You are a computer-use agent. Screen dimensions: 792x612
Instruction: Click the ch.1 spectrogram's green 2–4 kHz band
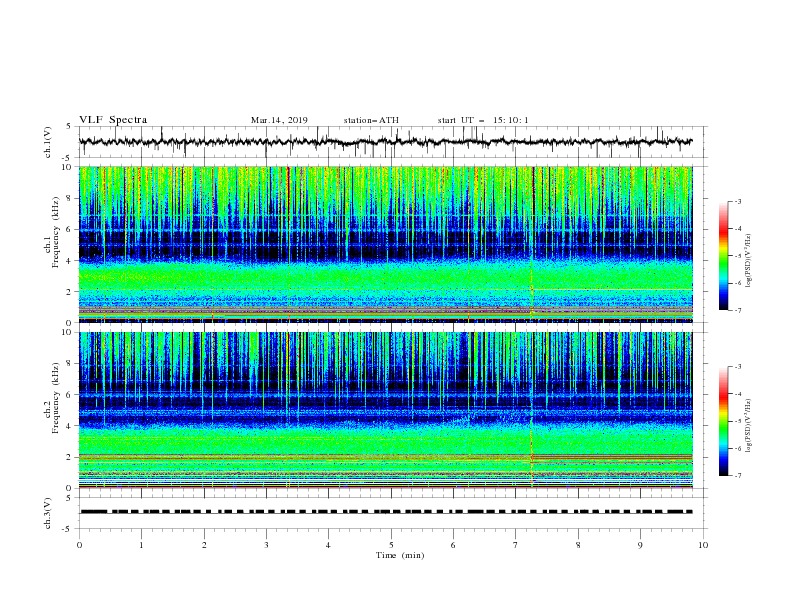coord(385,277)
